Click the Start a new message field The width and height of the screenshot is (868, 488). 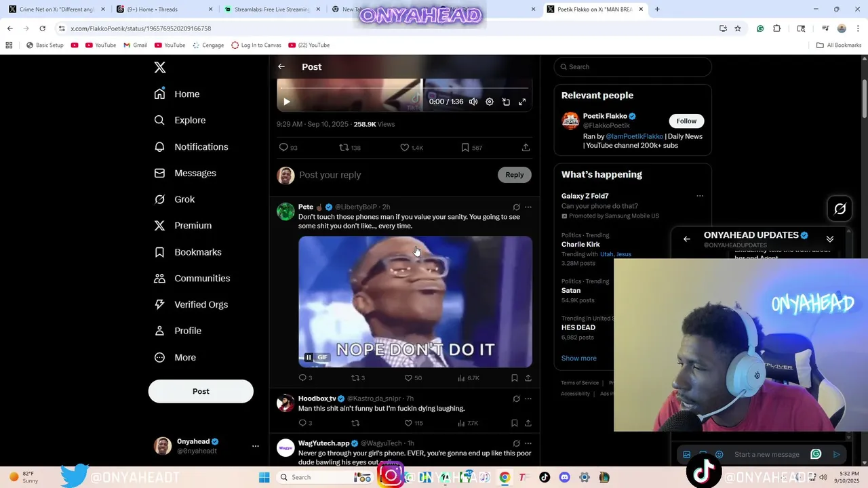pyautogui.click(x=767, y=455)
